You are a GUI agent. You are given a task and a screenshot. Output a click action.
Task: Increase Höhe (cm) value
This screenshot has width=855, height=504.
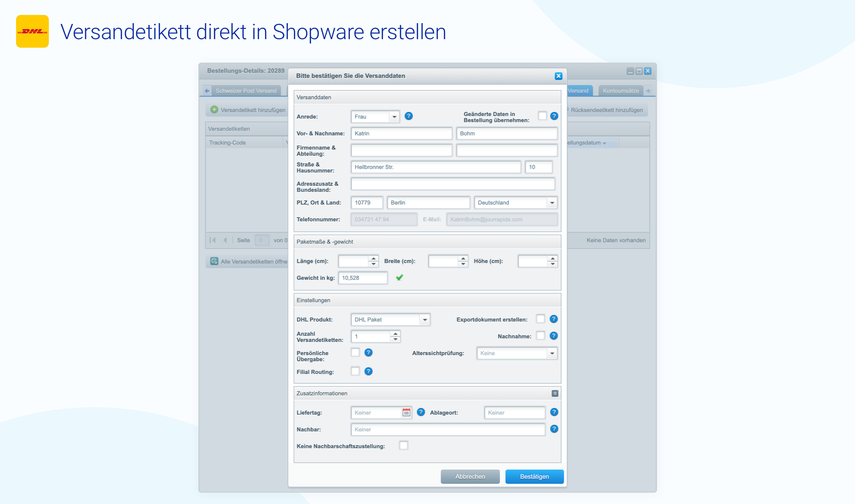click(552, 258)
